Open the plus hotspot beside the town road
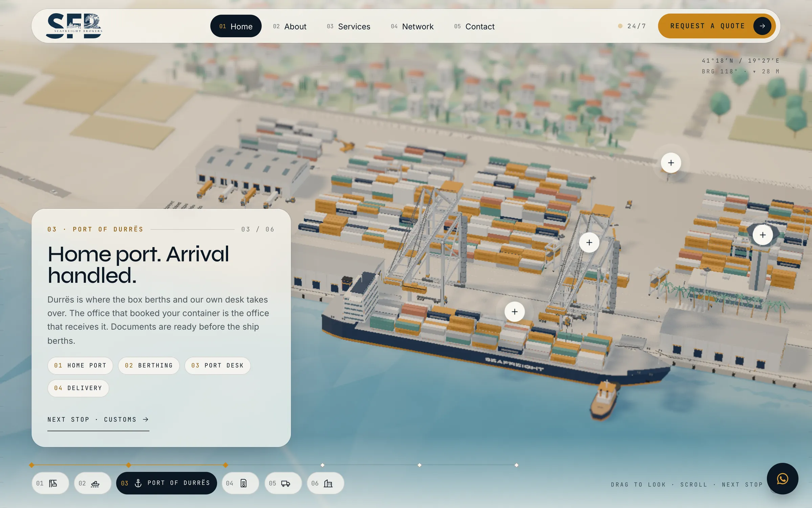This screenshot has height=508, width=812. 671,163
